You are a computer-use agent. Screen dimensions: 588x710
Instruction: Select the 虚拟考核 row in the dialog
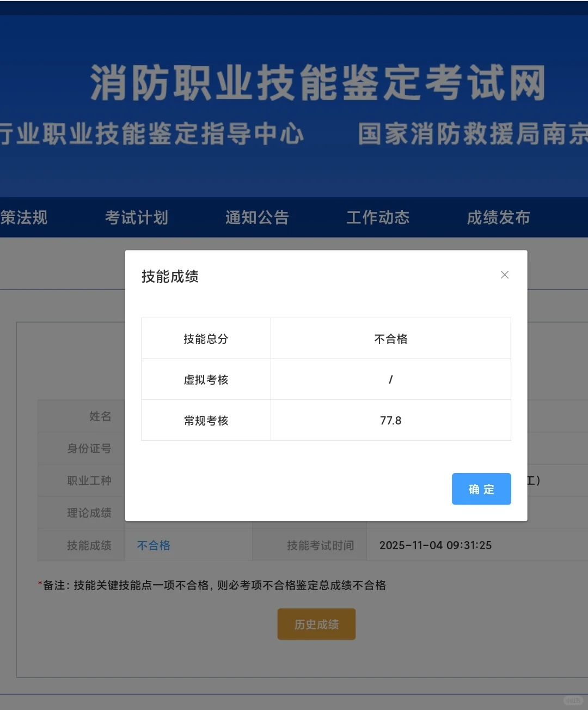pyautogui.click(x=206, y=379)
